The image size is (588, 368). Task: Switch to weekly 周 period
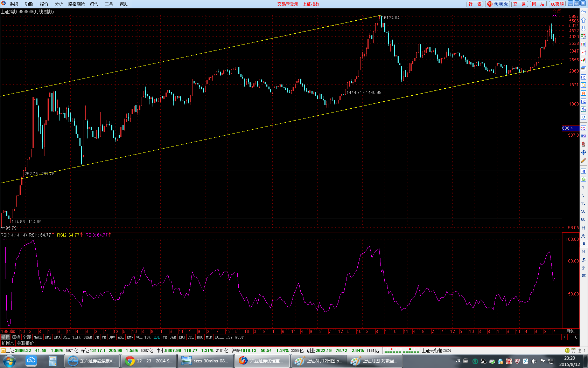(x=583, y=236)
